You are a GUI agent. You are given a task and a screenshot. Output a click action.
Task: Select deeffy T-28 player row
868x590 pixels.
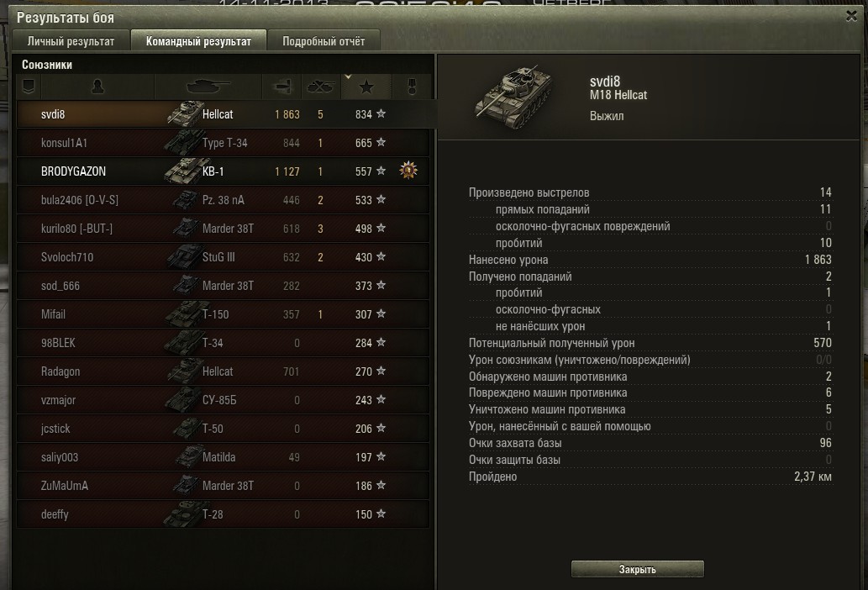click(223, 514)
